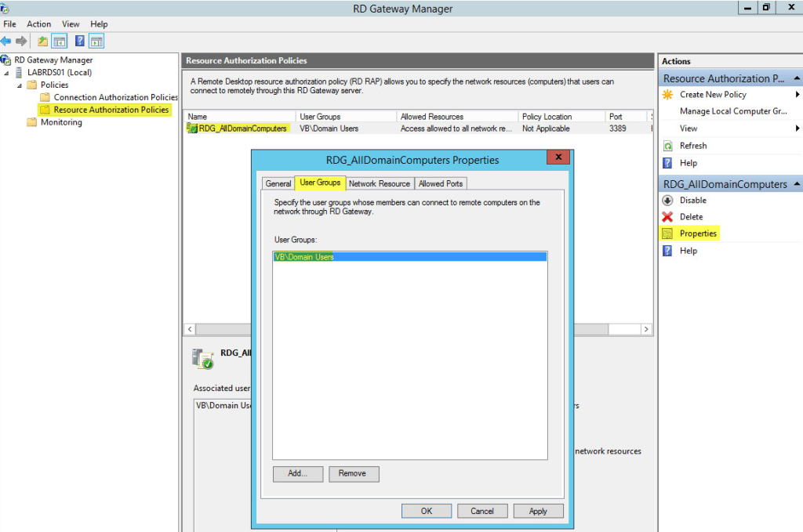Click the RDG_AllDomainComputers policy icon
Viewport: 803px width, 532px height.
click(193, 128)
